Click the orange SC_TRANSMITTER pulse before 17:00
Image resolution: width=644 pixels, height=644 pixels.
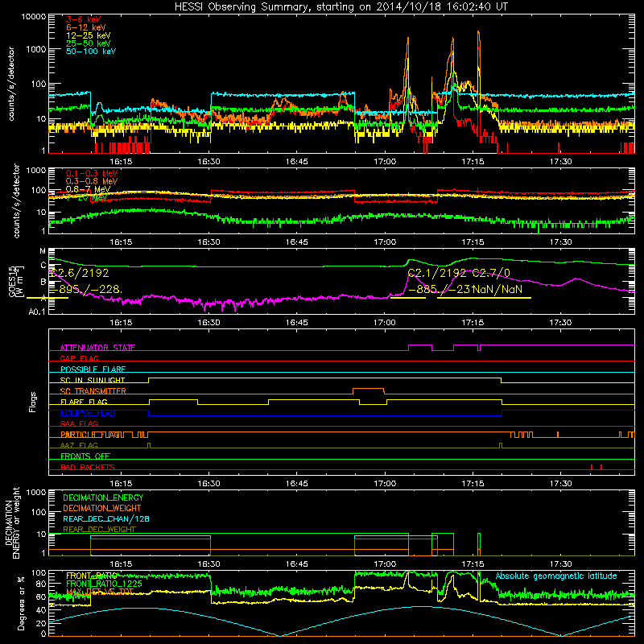[x=369, y=390]
